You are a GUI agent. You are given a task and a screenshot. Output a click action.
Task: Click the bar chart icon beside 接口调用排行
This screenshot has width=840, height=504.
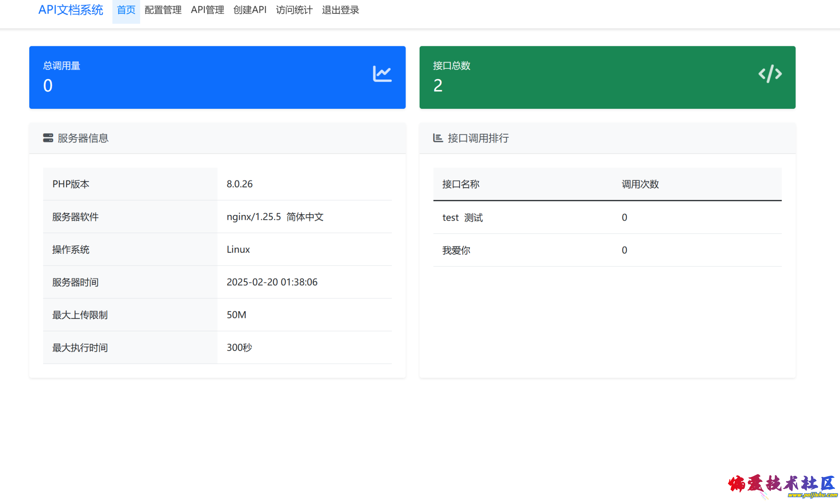[438, 138]
